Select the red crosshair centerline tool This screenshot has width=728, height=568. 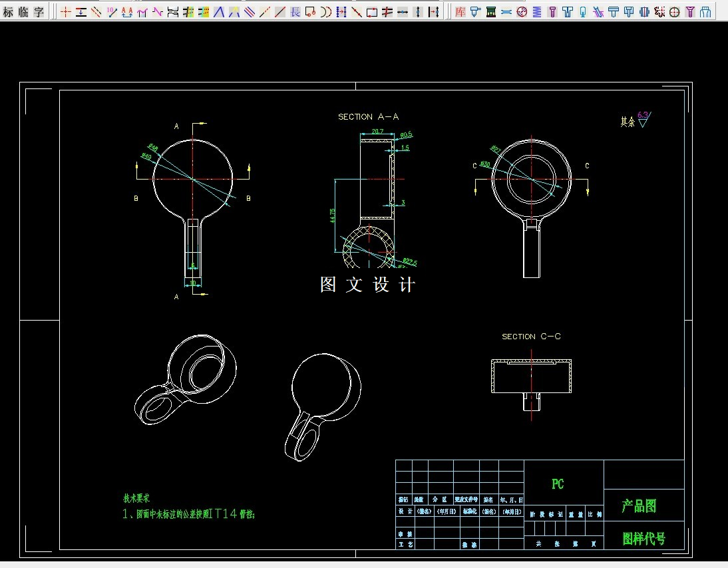coord(66,12)
